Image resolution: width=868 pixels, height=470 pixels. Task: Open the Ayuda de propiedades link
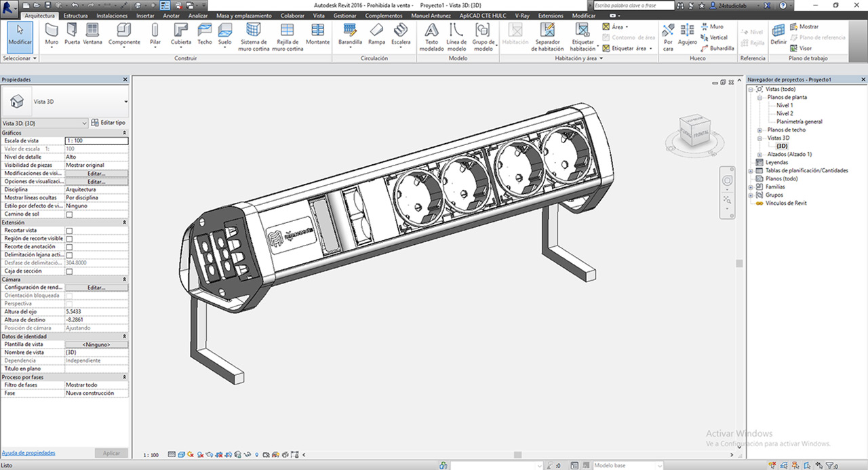pos(28,452)
